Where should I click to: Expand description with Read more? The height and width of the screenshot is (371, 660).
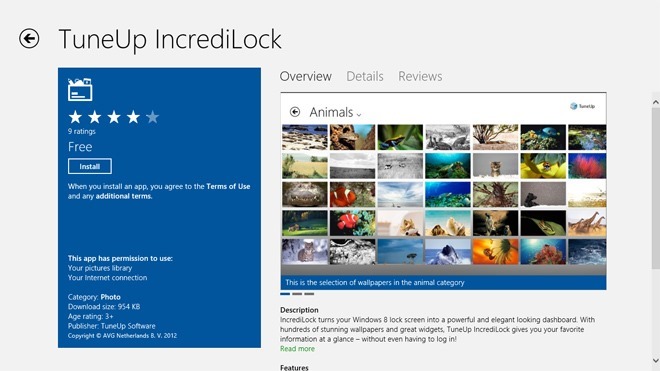click(297, 349)
